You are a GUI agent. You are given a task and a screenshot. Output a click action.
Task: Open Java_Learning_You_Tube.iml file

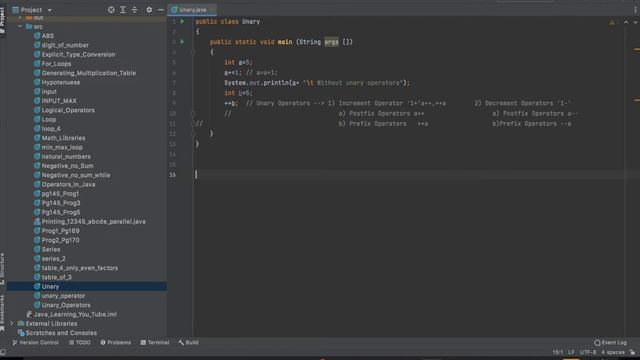click(75, 314)
